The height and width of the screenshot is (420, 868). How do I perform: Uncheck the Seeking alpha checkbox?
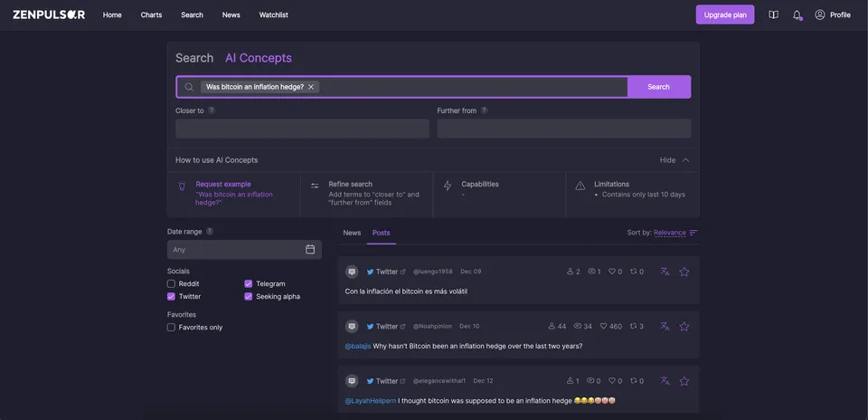click(x=248, y=296)
